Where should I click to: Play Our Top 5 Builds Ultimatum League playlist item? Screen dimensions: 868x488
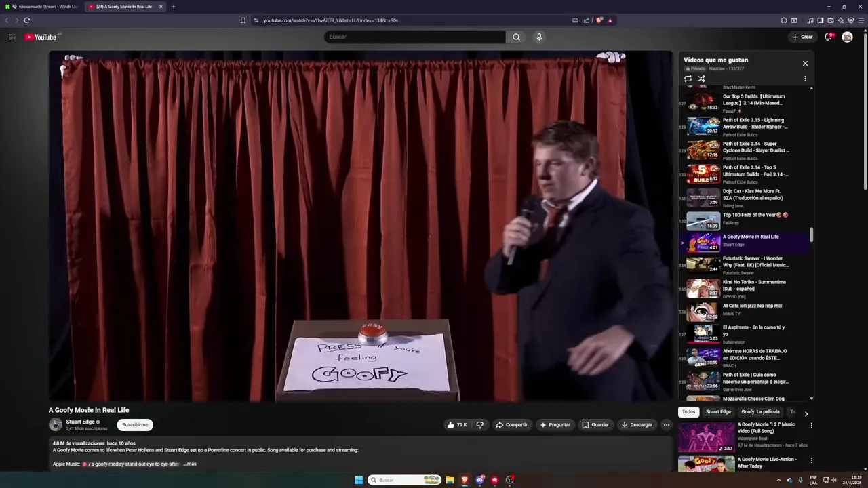click(745, 103)
